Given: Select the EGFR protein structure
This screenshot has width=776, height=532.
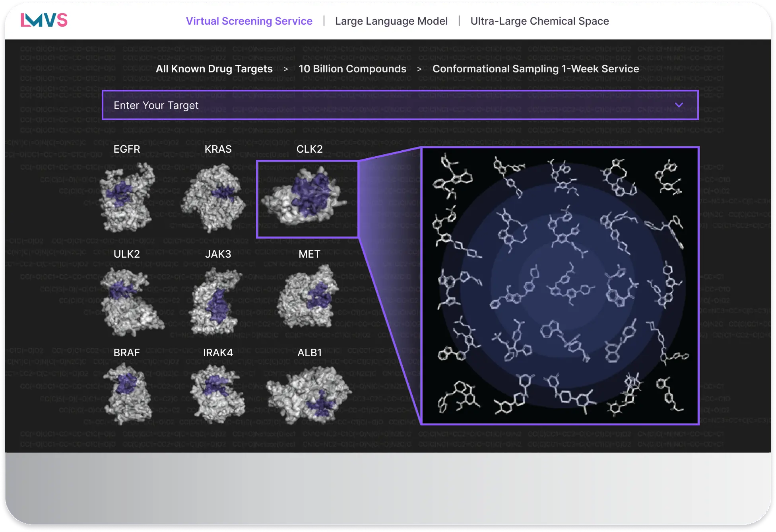Looking at the screenshot, I should (x=126, y=197).
